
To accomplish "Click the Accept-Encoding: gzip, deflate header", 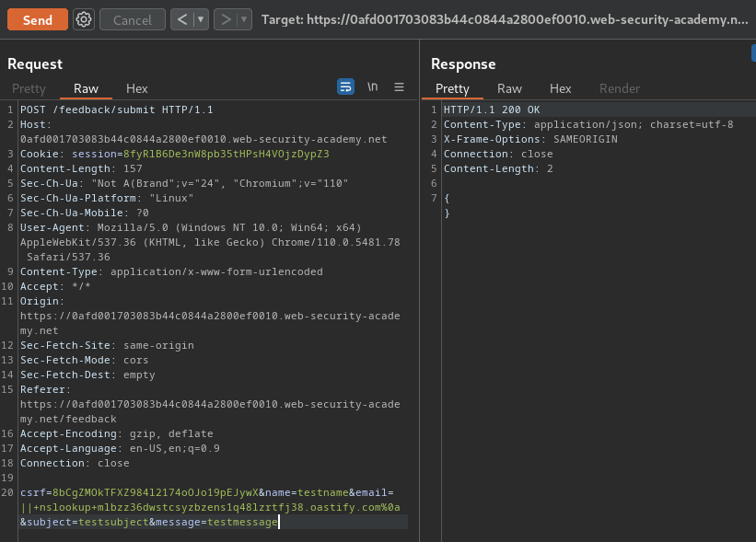I will coord(116,433).
